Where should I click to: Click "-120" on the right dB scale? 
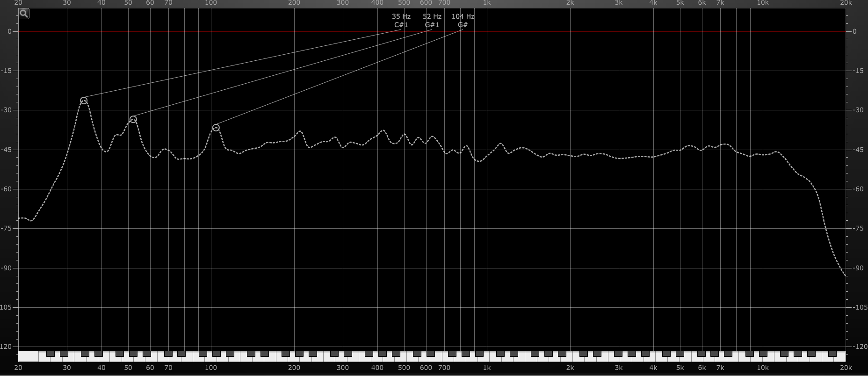pyautogui.click(x=860, y=347)
